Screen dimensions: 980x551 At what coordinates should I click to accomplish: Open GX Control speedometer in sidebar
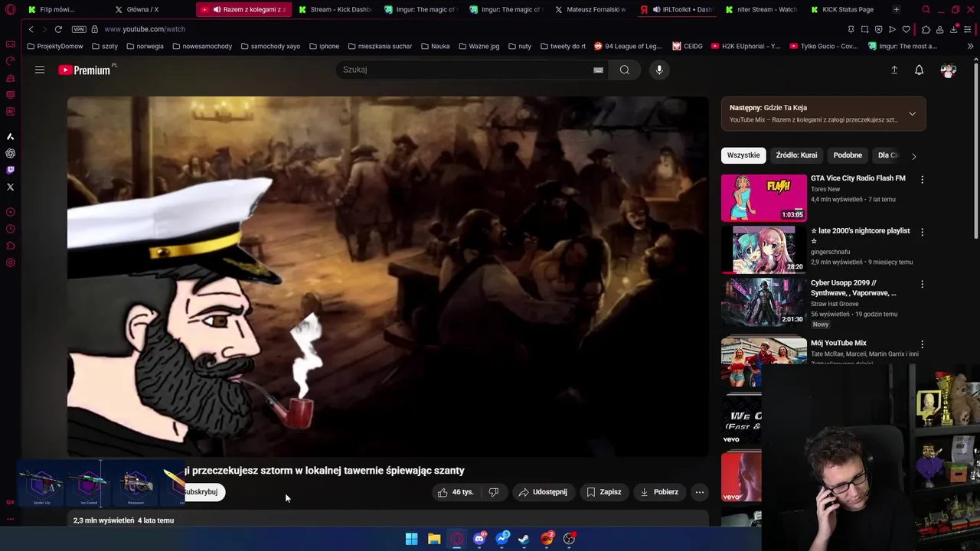click(10, 61)
